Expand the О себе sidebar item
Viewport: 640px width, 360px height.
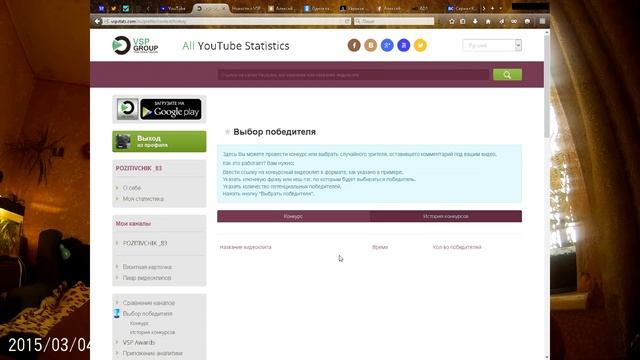point(132,188)
